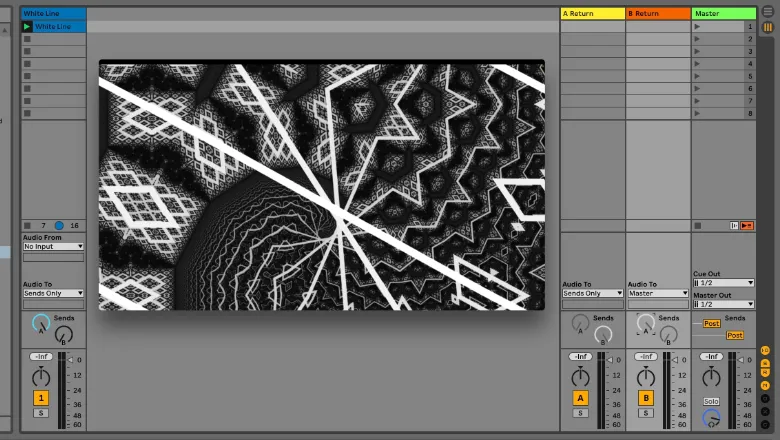780x440 pixels.
Task: Click the stop button in slot 8 of White Line track
Action: tap(27, 113)
